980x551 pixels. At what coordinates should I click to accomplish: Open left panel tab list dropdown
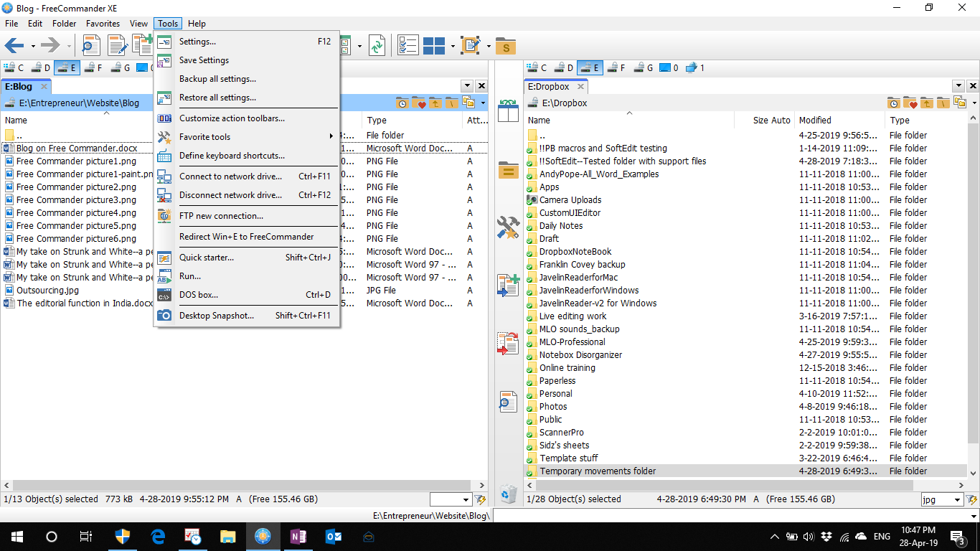pyautogui.click(x=468, y=85)
